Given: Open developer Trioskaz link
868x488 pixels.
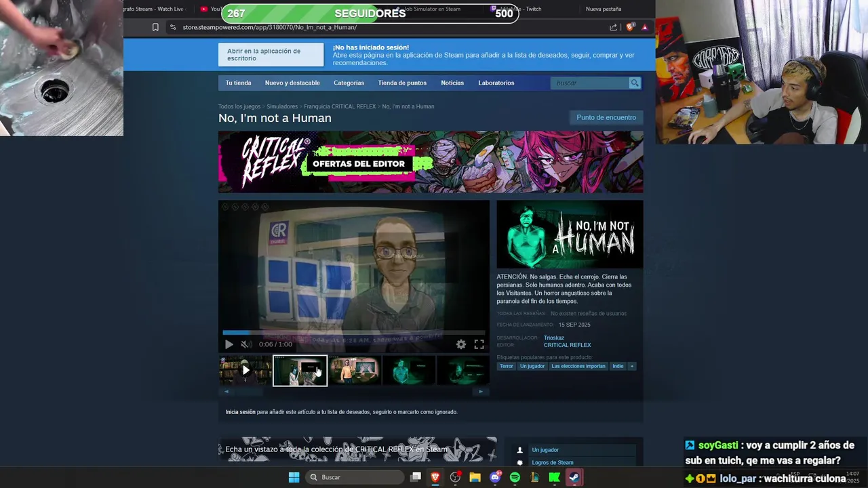Looking at the screenshot, I should pyautogui.click(x=554, y=338).
